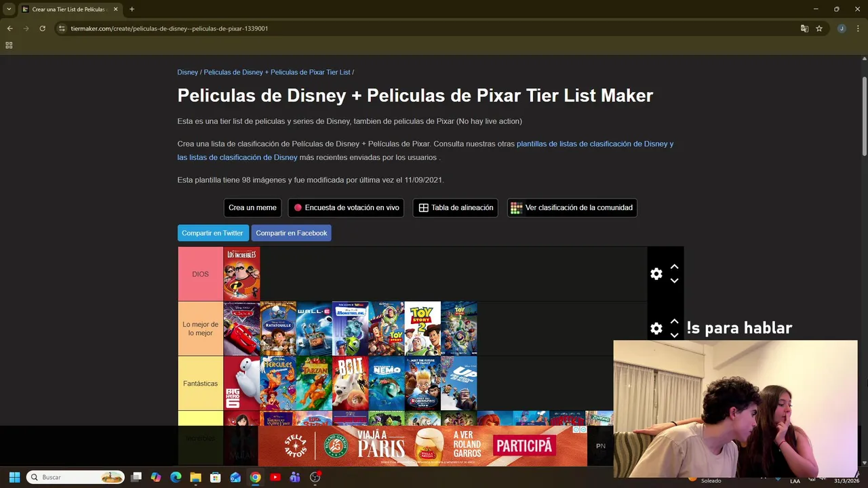Expand the tab search dropdown

pyautogui.click(x=9, y=9)
